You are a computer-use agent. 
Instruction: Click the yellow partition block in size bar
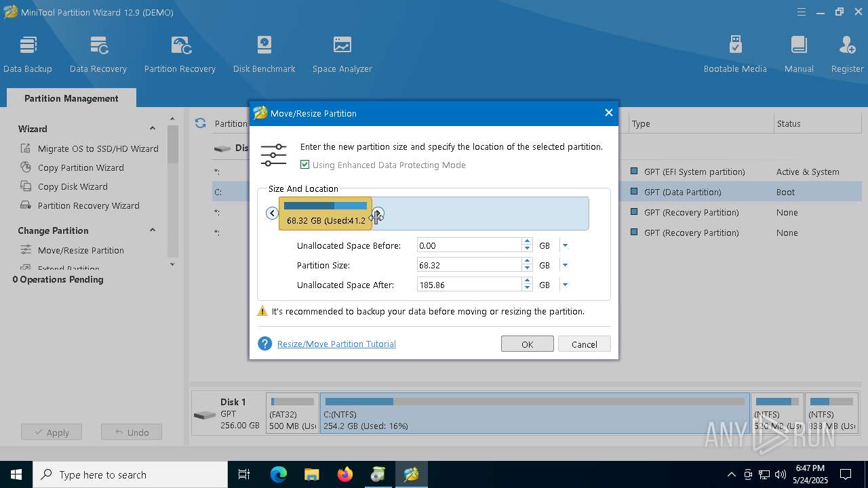[x=325, y=213]
